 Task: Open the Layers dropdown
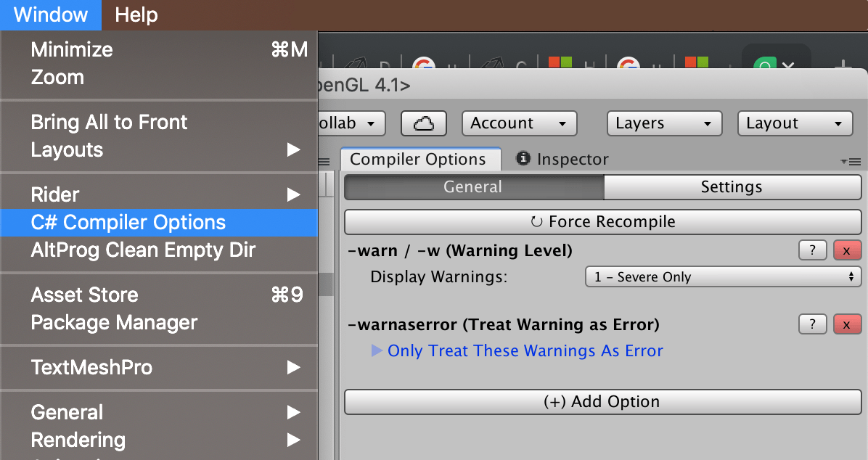664,123
